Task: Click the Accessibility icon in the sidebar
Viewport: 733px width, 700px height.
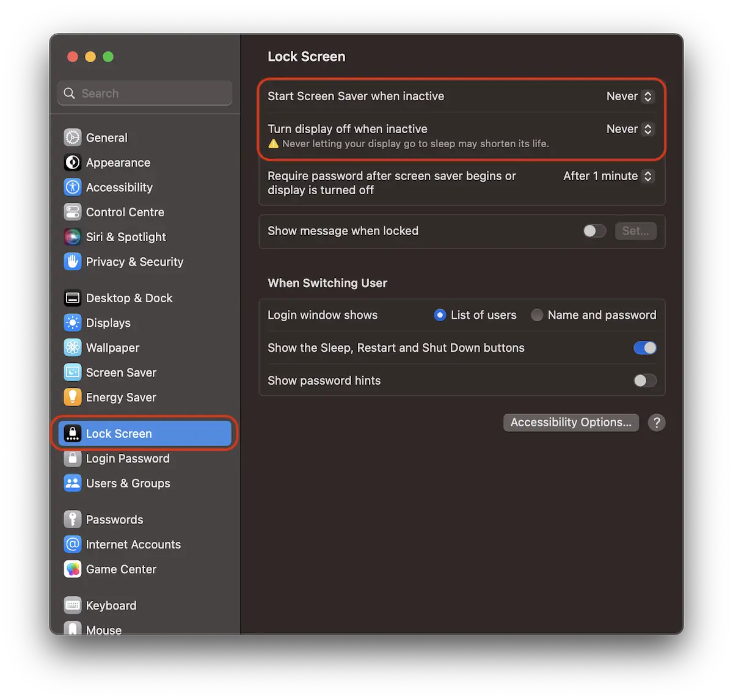Action: pos(73,187)
